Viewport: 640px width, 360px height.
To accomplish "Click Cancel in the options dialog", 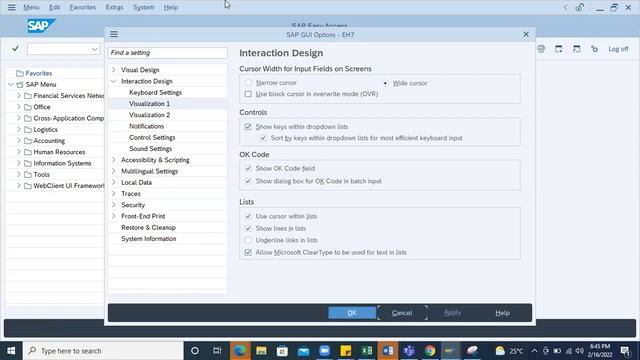I will click(x=402, y=313).
